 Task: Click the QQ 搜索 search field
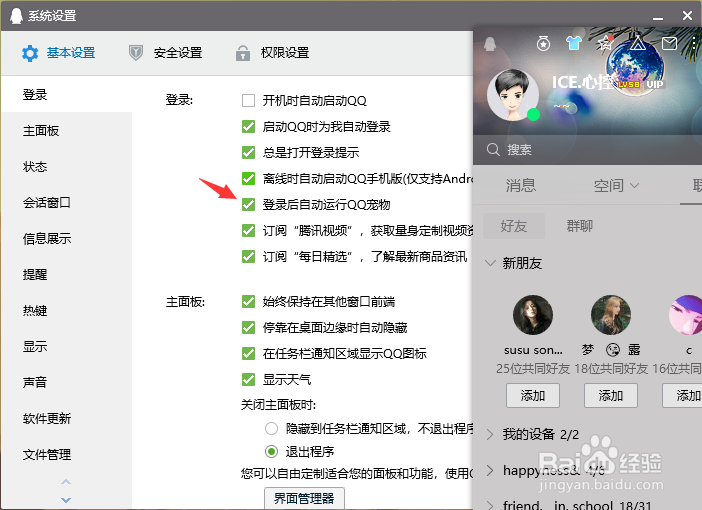(587, 150)
